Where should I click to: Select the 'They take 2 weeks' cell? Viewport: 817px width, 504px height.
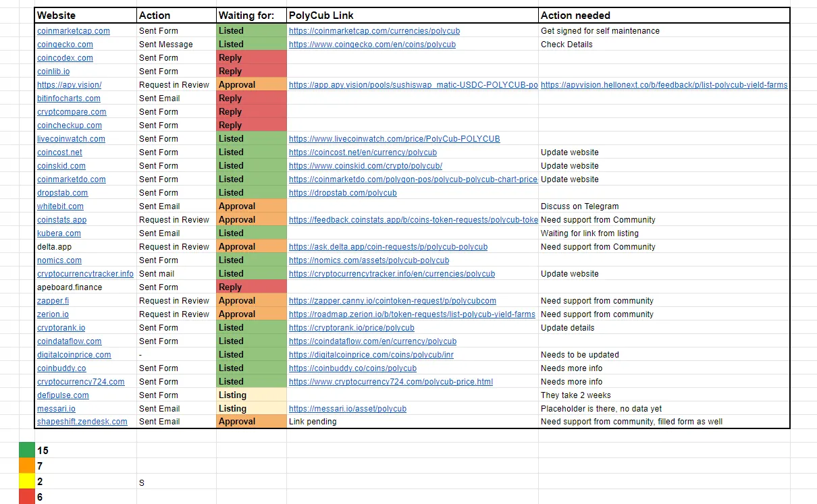(664, 395)
